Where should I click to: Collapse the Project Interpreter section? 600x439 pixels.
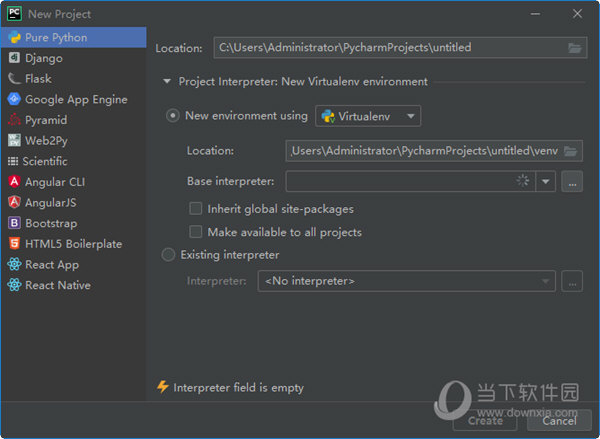coord(167,82)
